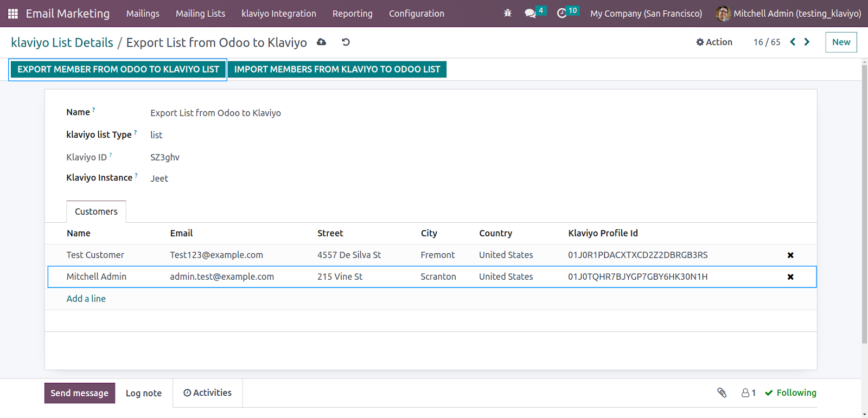Screen dimensions: 868x418
Task: Sort by the Name column header
Action: (79, 233)
